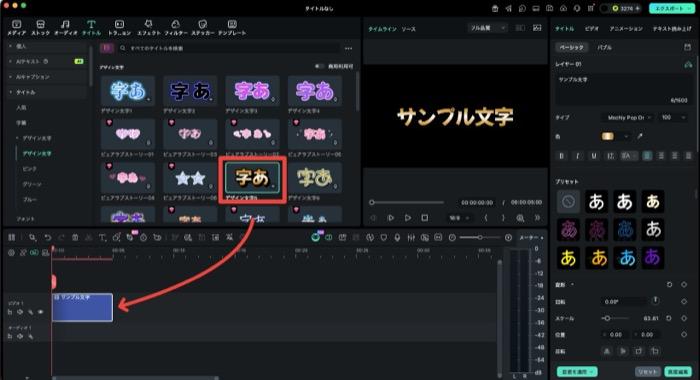
Task: Click the 高度編集 advanced edit button
Action: (678, 372)
